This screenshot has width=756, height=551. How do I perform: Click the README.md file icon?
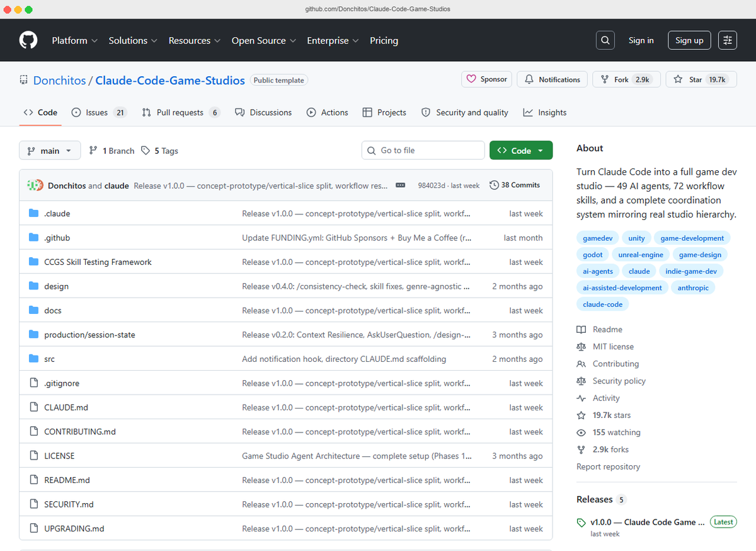(33, 480)
